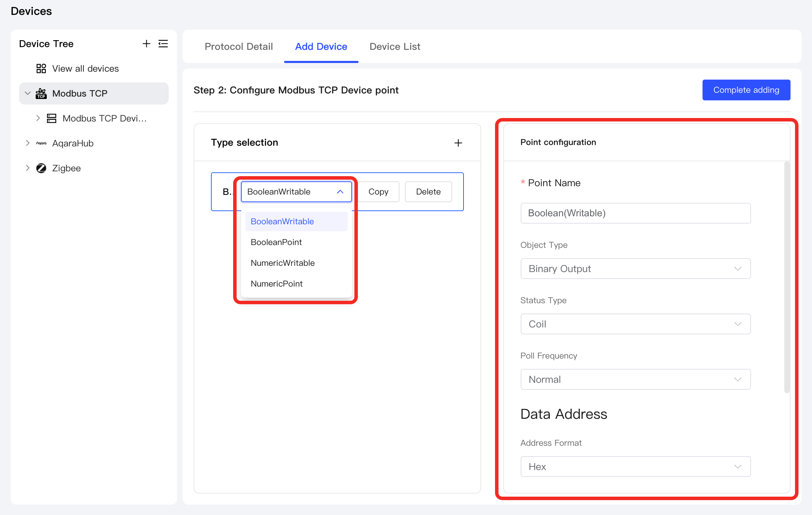Add a new type with the plus icon
812x515 pixels.
pos(458,143)
